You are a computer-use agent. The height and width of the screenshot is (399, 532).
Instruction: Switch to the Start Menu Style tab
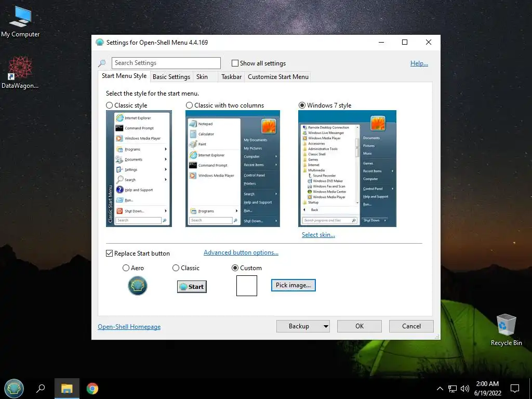(x=124, y=76)
